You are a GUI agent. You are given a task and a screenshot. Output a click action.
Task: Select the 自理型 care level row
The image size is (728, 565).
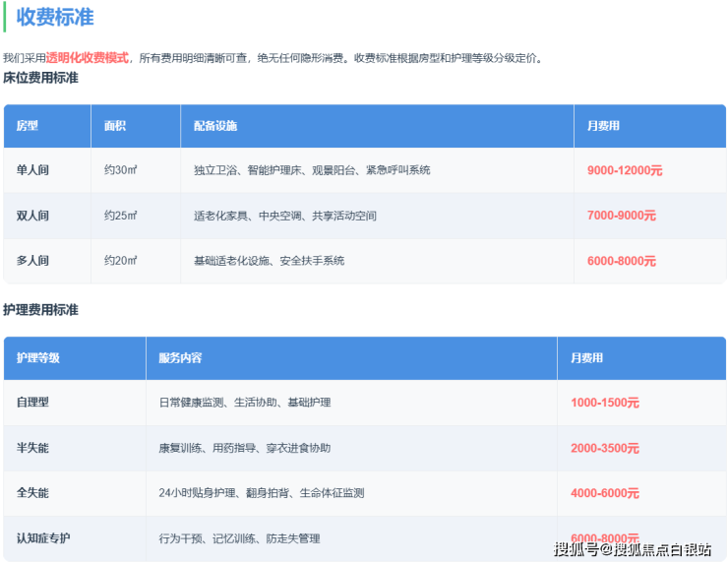coord(32,403)
